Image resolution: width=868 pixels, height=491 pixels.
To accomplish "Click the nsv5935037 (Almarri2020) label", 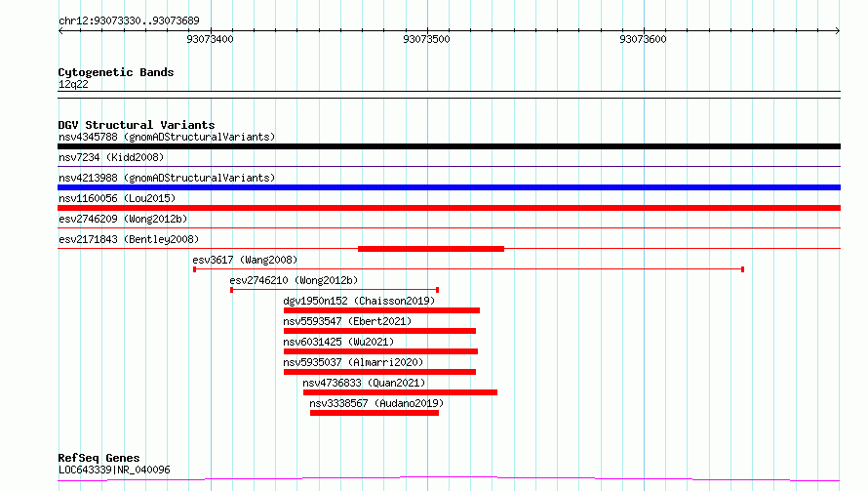I will [353, 362].
